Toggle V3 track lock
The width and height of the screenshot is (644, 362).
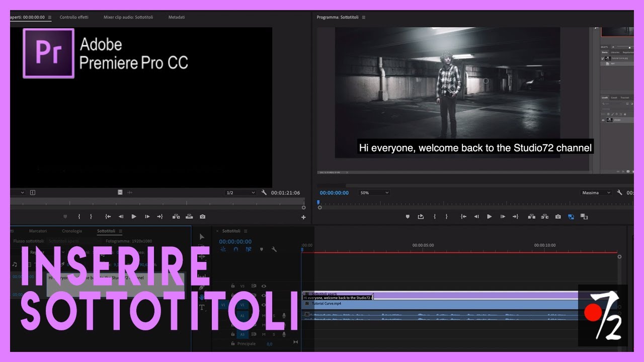coord(232,286)
